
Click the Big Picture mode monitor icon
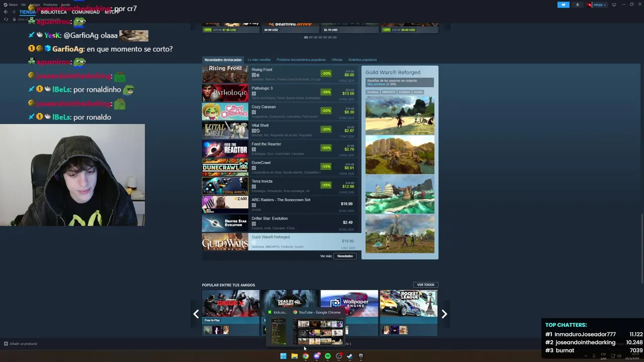pyautogui.click(x=614, y=5)
